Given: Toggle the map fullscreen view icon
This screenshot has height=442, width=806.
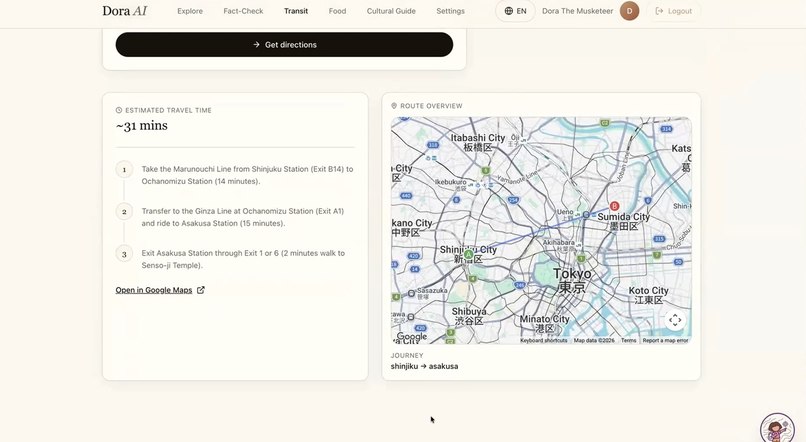Looking at the screenshot, I should [675, 320].
